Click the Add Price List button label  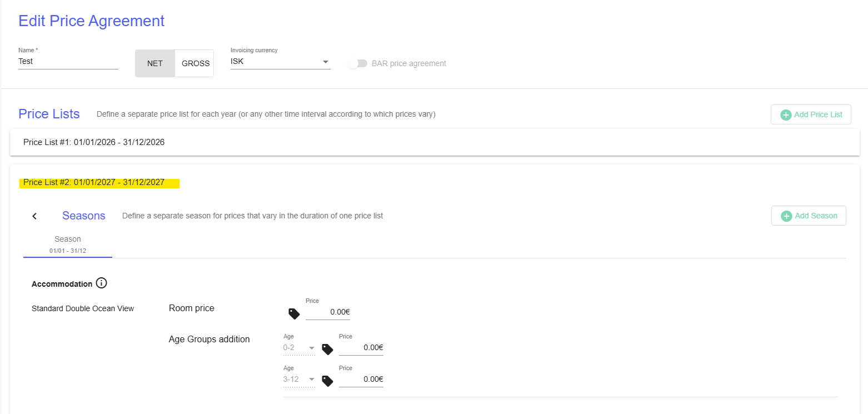tap(818, 114)
